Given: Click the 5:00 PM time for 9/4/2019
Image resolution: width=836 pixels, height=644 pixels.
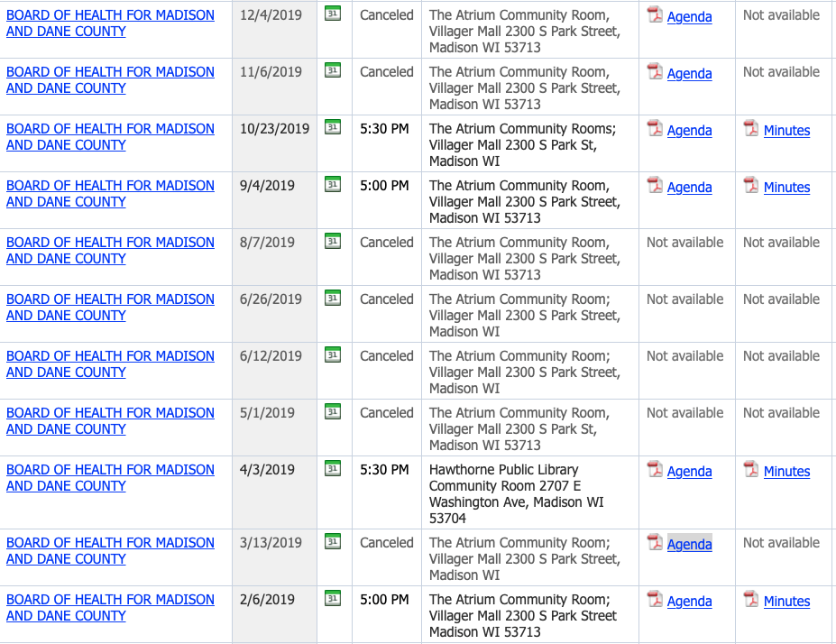Looking at the screenshot, I should 384,186.
